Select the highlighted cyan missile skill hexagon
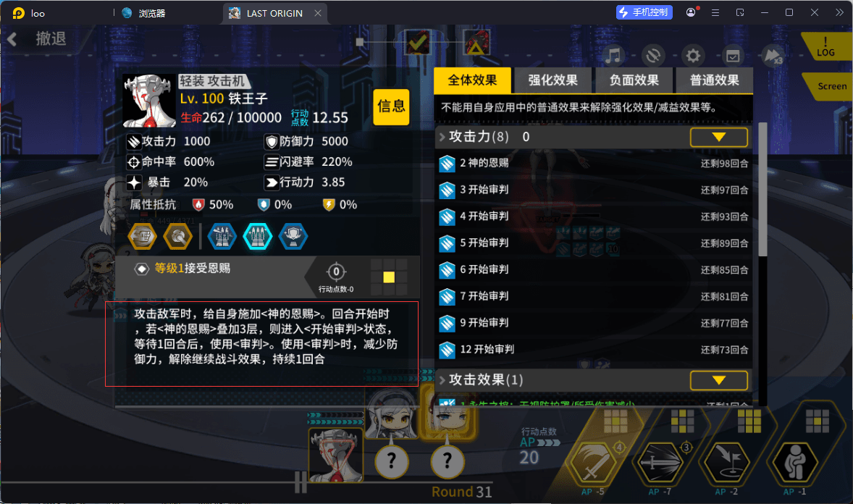 point(257,237)
